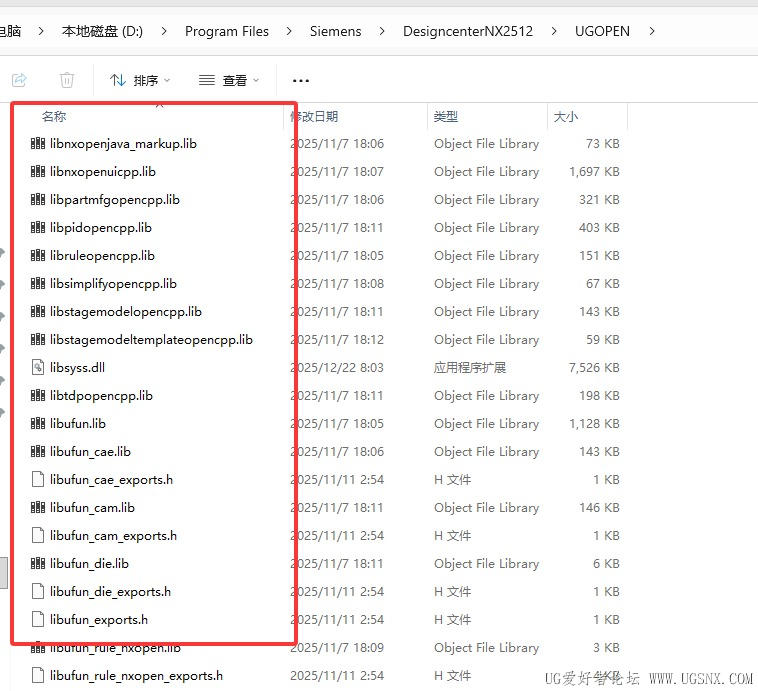The height and width of the screenshot is (691, 758).
Task: Click size value 7,526 KB
Action: pos(594,368)
